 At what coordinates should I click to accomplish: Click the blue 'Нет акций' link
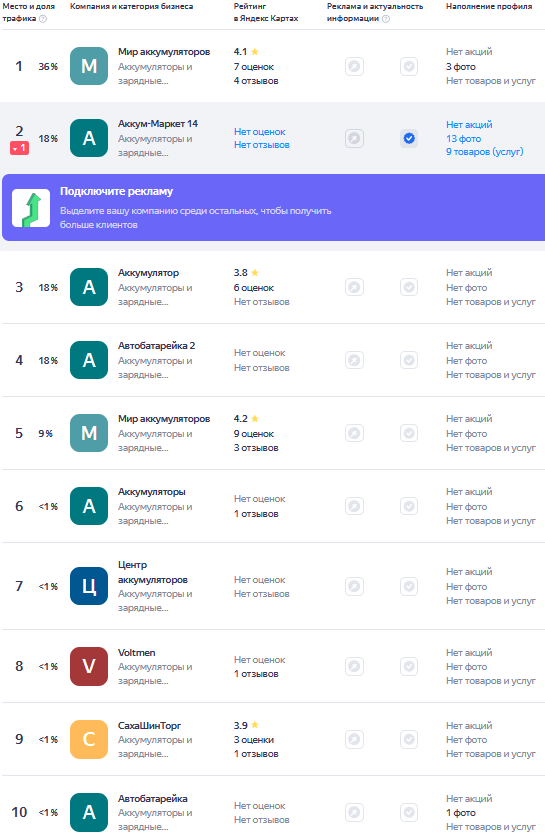coord(469,125)
